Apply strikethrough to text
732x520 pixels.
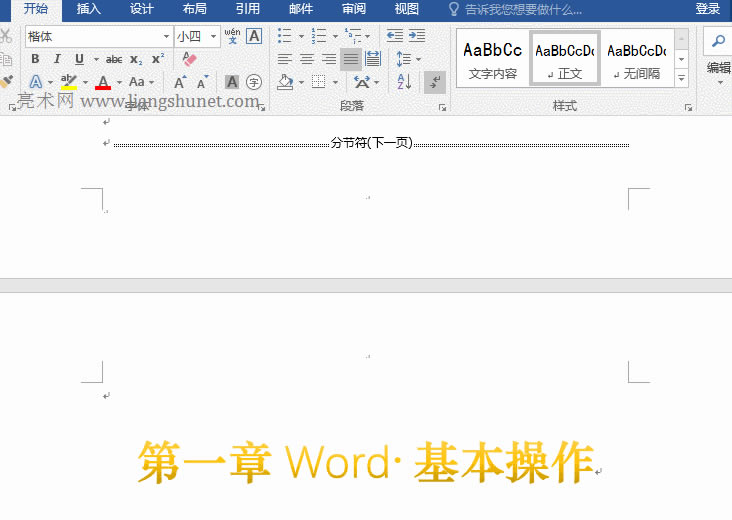click(x=114, y=59)
